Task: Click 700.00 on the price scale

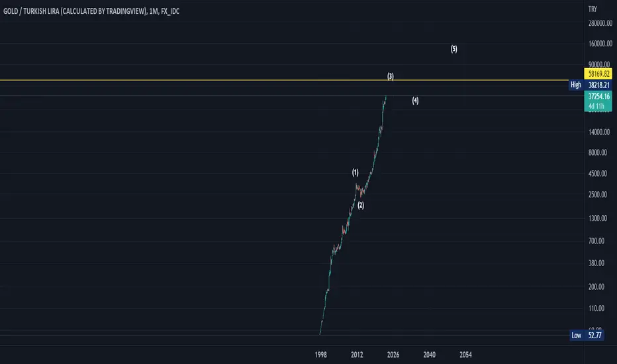Action: coord(596,241)
